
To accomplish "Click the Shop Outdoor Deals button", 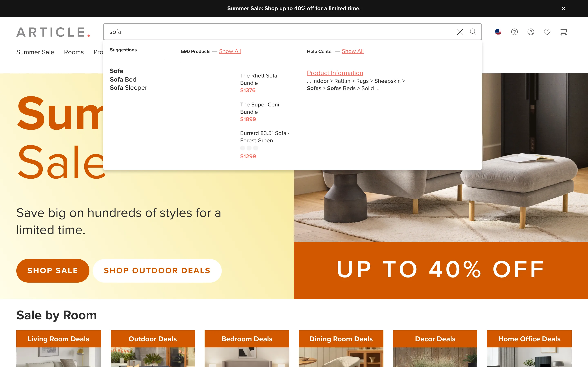I will pyautogui.click(x=157, y=271).
